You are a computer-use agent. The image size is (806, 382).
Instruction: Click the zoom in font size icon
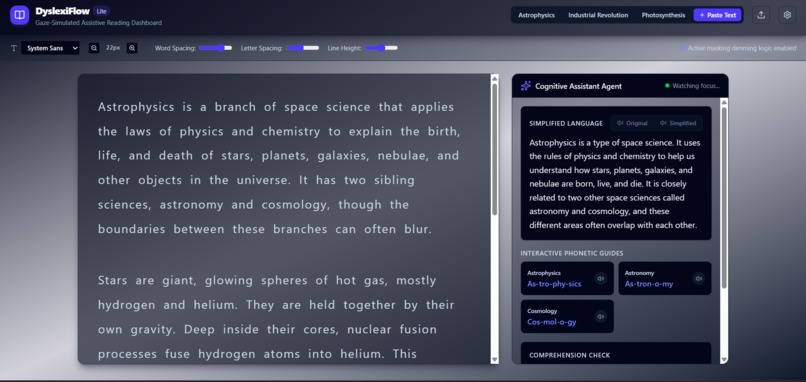tap(132, 48)
